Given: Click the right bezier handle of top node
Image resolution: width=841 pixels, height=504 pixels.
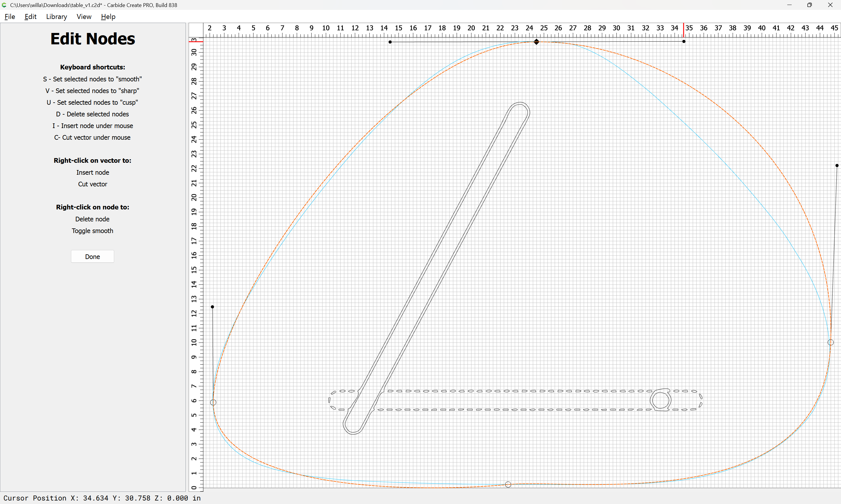Looking at the screenshot, I should pos(684,41).
